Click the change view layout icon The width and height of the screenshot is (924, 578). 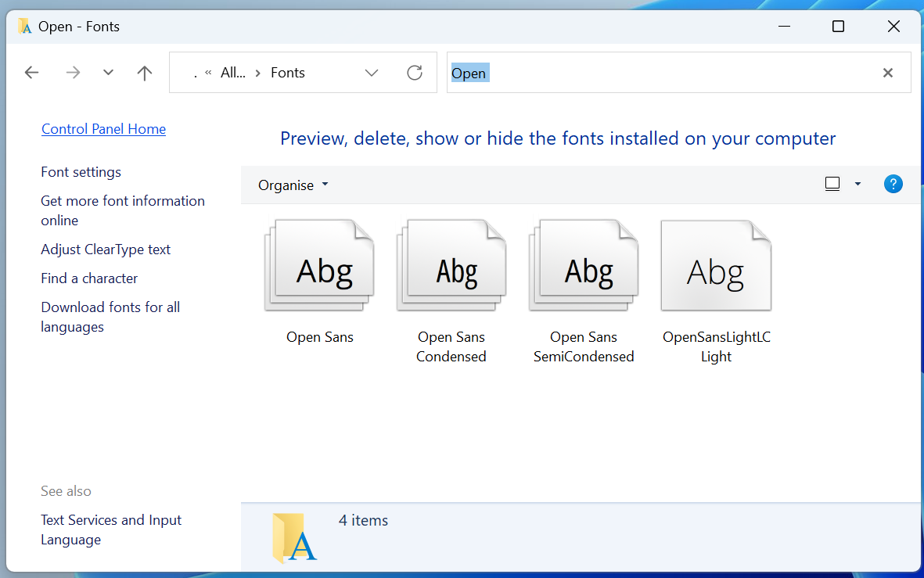point(832,185)
